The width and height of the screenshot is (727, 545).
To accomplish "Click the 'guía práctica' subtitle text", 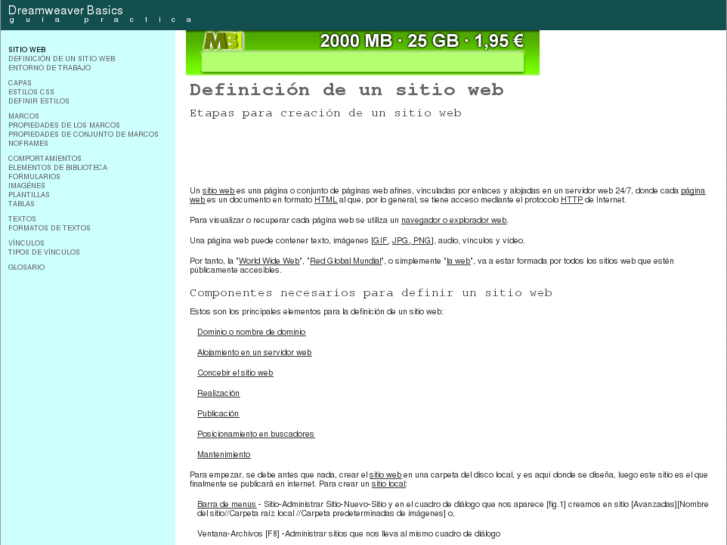I will (x=100, y=20).
